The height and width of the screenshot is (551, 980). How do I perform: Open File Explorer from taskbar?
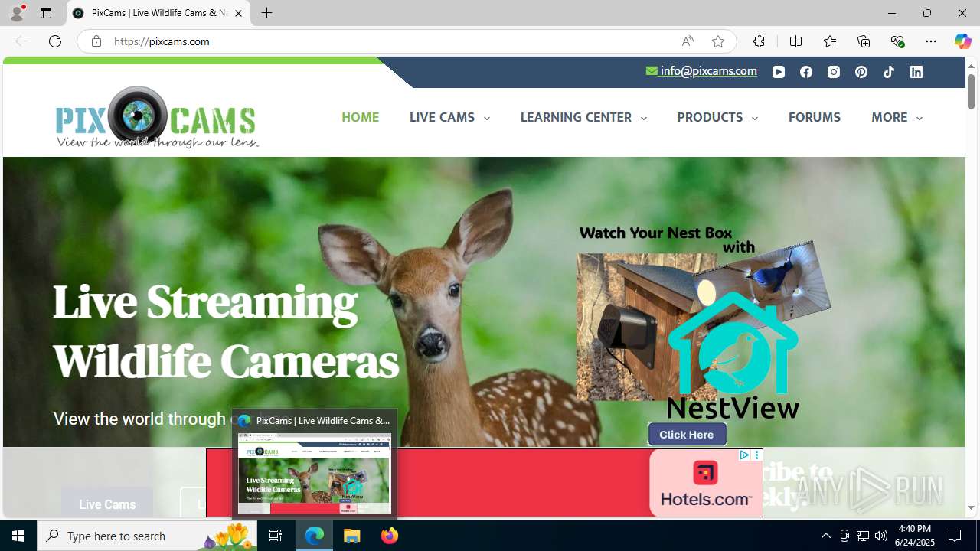coord(352,536)
